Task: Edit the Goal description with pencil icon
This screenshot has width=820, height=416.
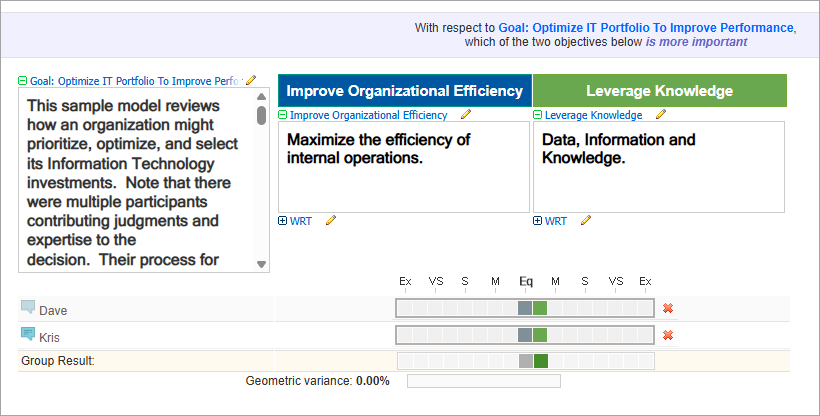Action: coord(251,81)
